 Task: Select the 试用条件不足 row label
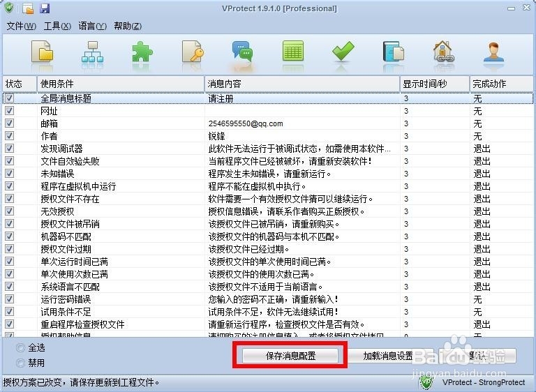pos(66,312)
